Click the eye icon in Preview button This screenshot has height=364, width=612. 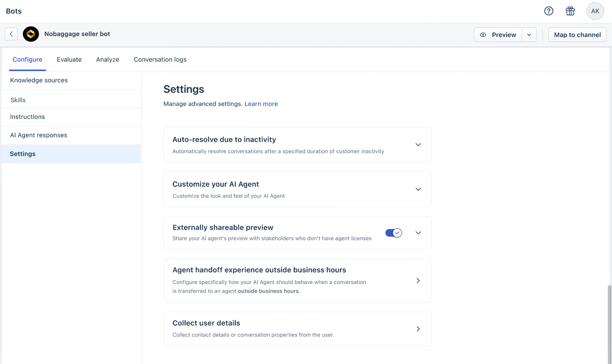click(x=483, y=35)
